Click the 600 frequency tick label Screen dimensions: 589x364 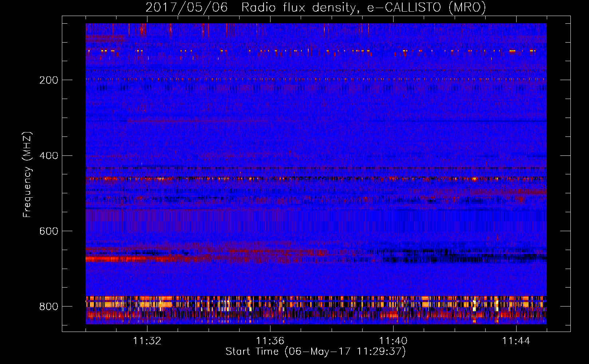pos(49,232)
